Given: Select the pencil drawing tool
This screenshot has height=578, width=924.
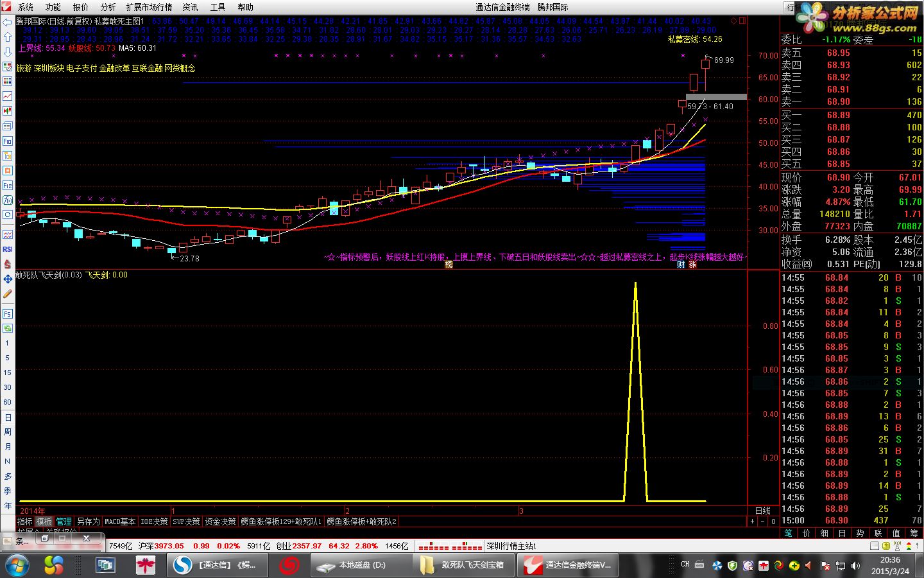Looking at the screenshot, I should 8,293.
